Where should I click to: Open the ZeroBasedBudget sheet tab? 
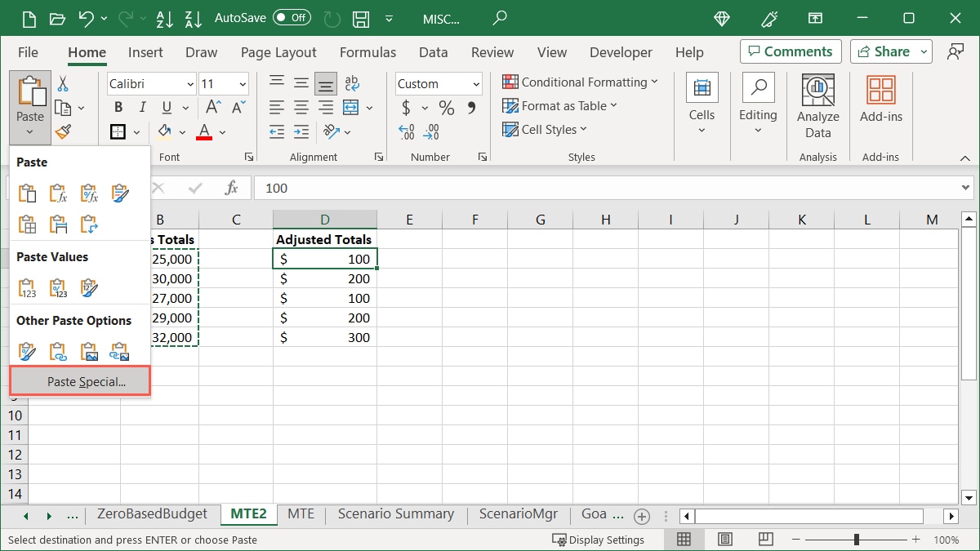point(152,514)
